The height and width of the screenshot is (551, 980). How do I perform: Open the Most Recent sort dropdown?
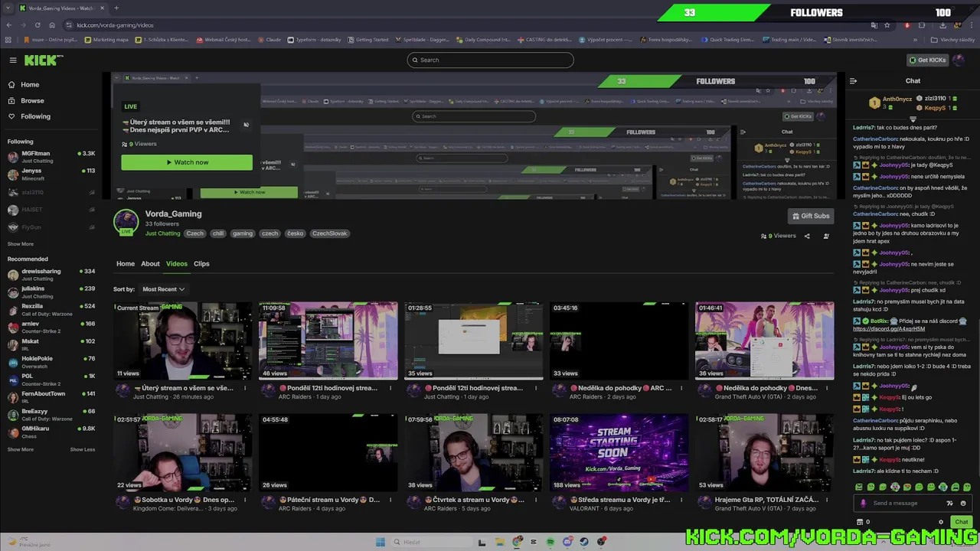163,289
